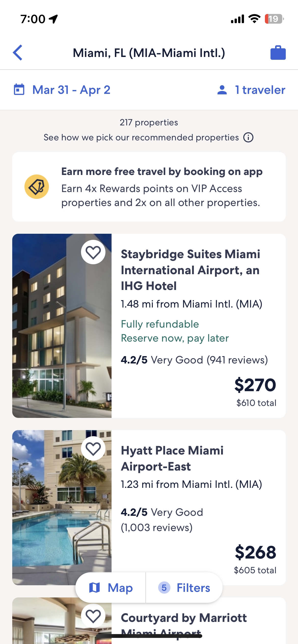298x644 pixels.
Task: Edit the 1 traveler selection
Action: click(x=260, y=90)
